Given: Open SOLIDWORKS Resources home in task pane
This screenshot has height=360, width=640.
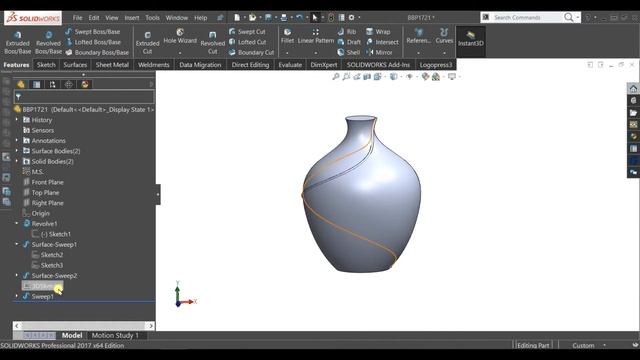Looking at the screenshot, I should coord(633,88).
